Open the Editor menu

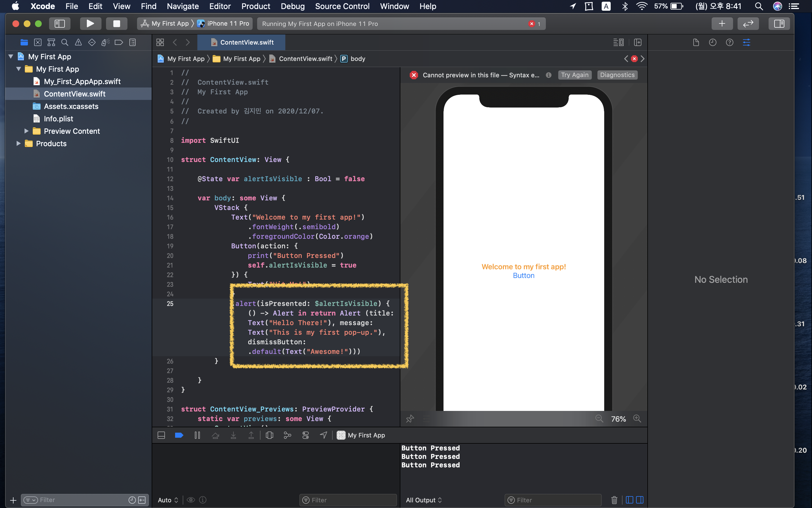pyautogui.click(x=220, y=6)
